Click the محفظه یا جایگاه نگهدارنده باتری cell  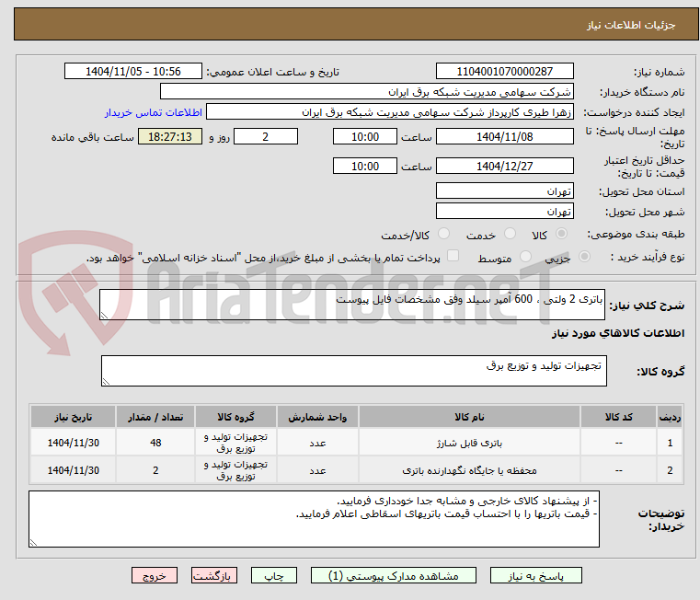pyautogui.click(x=469, y=470)
